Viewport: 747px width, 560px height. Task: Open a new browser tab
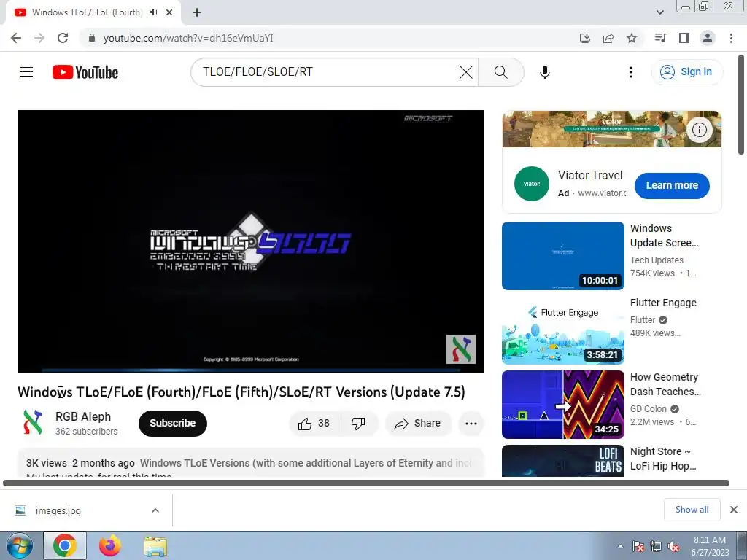click(197, 12)
